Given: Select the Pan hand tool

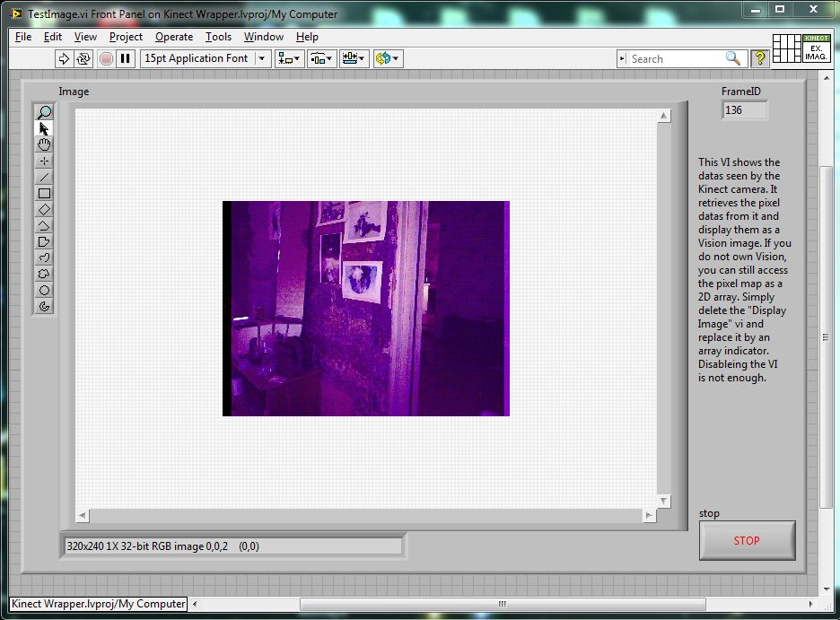Looking at the screenshot, I should (x=44, y=144).
